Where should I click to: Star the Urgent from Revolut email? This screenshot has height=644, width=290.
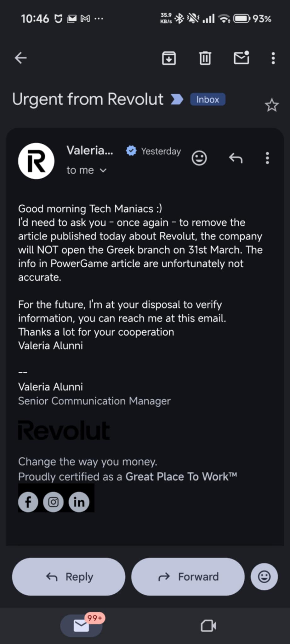tap(271, 105)
